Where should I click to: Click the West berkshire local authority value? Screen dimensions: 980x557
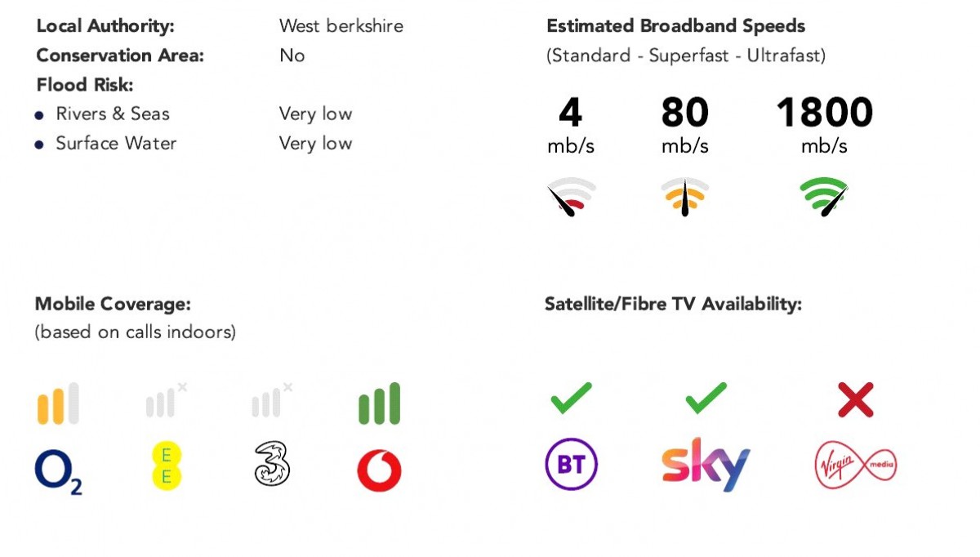click(x=341, y=25)
